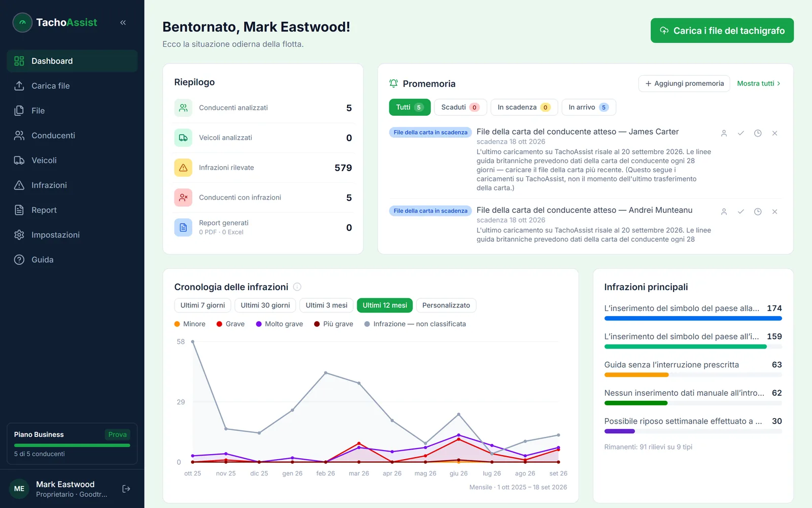Click the Guida senza l'interruzione prescritta bar
The width and height of the screenshot is (812, 508).
pos(693,375)
